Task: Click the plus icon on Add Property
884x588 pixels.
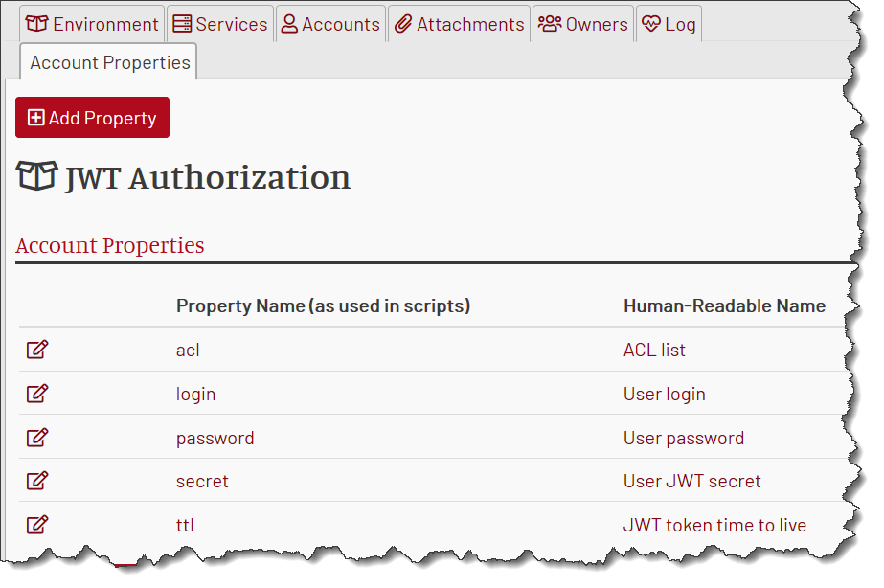Action: [x=35, y=117]
